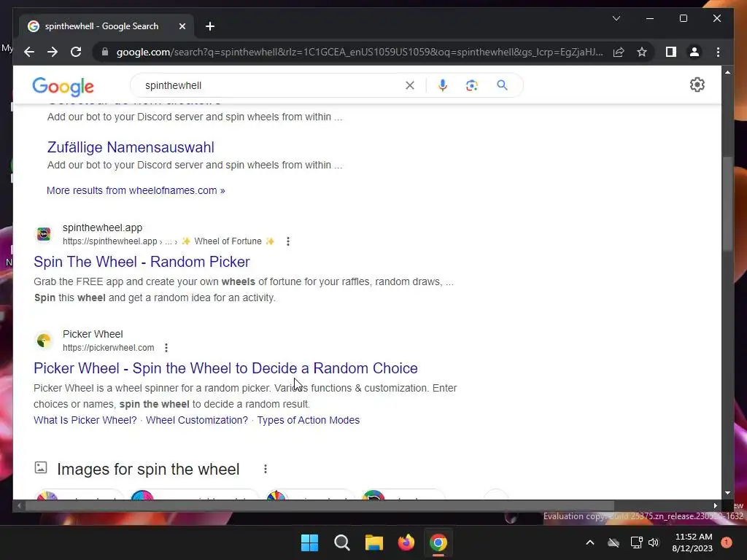Open more options for Images section
Screen dimensions: 747x560
pyautogui.click(x=266, y=469)
